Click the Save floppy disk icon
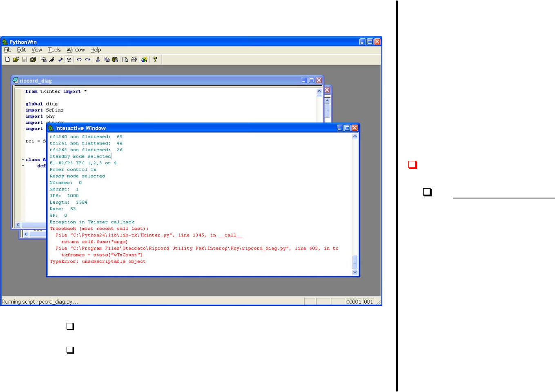Screen dimensions: 555x392 (25, 60)
